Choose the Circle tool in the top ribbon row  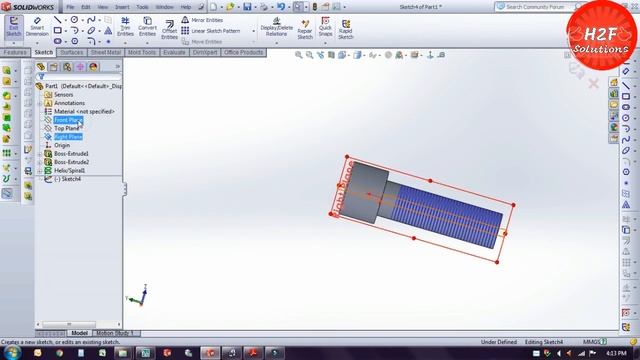pos(74,20)
